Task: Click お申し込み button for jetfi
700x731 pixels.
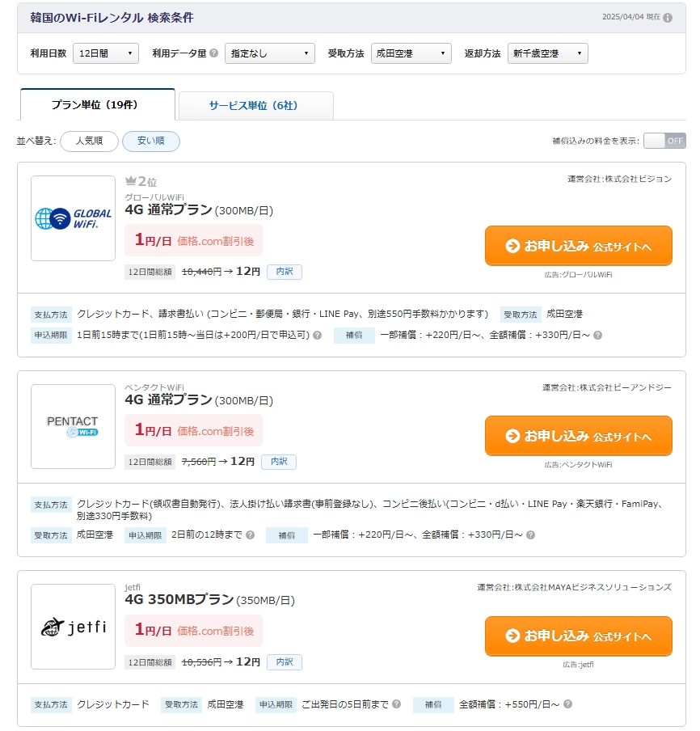Action: [x=579, y=636]
